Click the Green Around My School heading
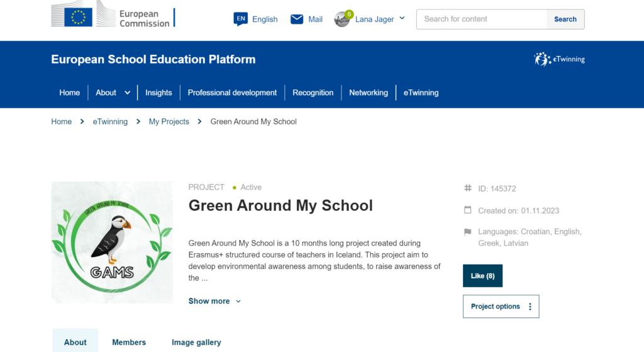 pos(280,205)
